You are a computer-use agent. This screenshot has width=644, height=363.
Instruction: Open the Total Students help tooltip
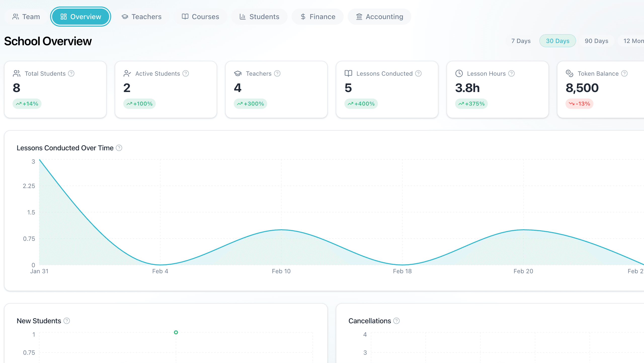[71, 73]
